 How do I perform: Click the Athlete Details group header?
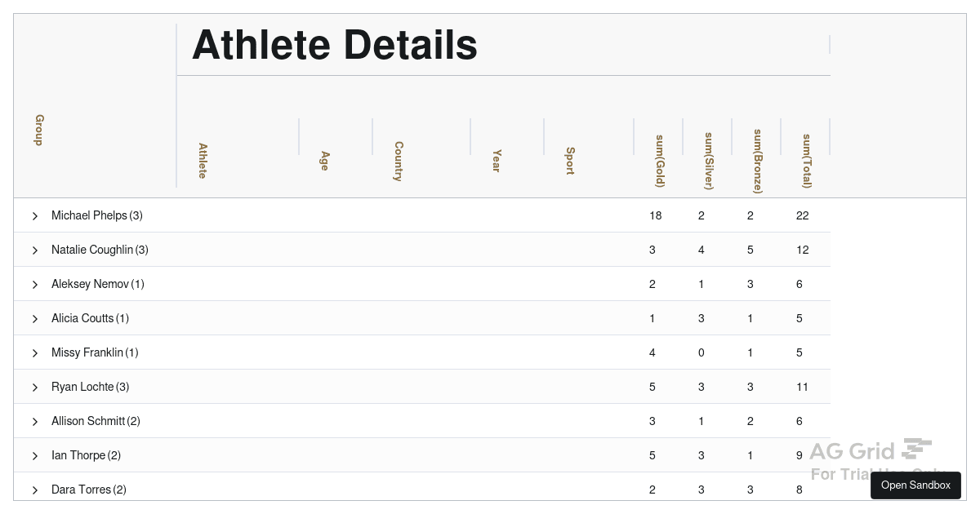335,45
